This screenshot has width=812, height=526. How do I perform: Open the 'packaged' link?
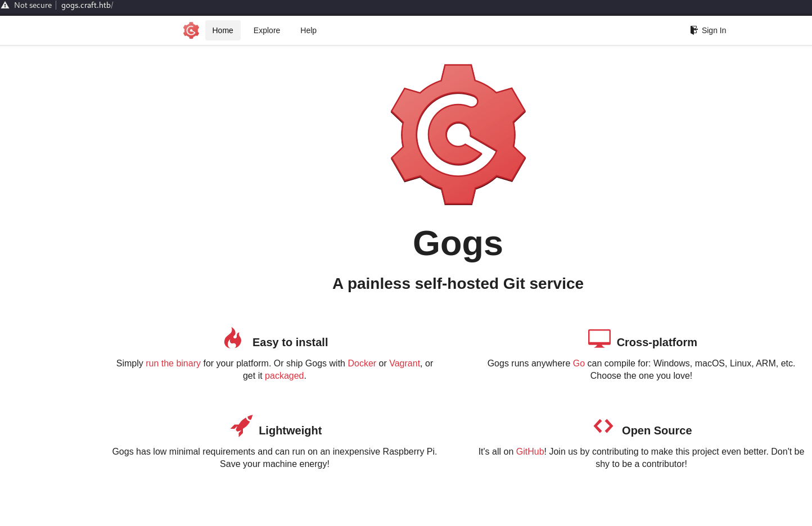click(x=284, y=375)
